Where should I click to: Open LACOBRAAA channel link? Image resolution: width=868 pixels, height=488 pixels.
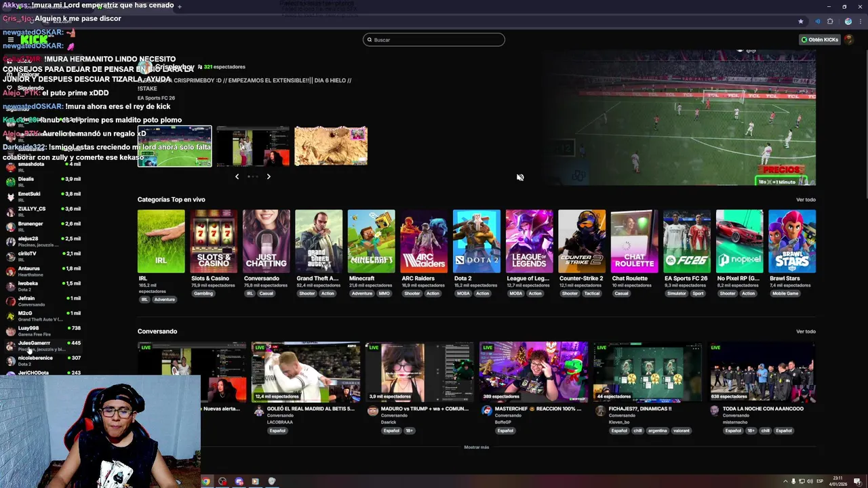tap(280, 422)
